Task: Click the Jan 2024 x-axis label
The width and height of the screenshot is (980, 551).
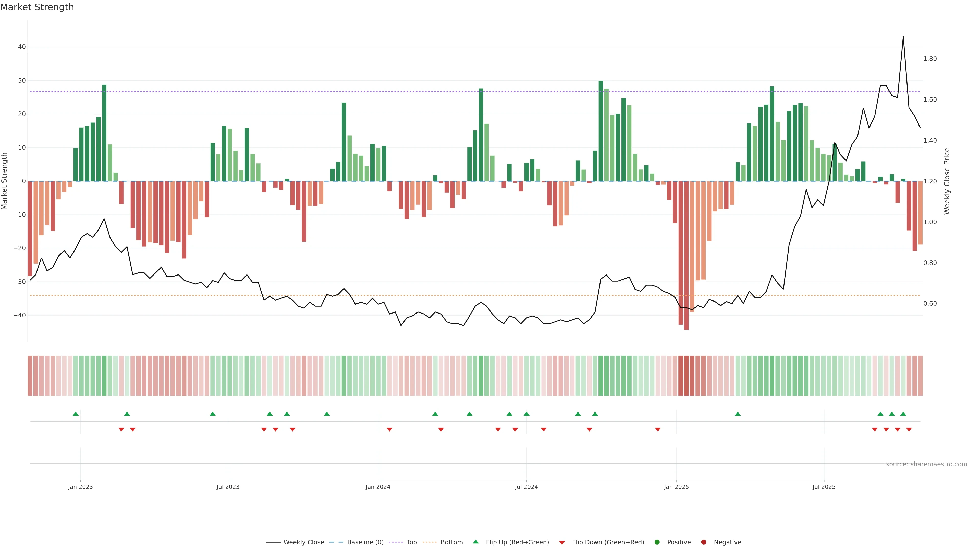Action: pos(378,487)
